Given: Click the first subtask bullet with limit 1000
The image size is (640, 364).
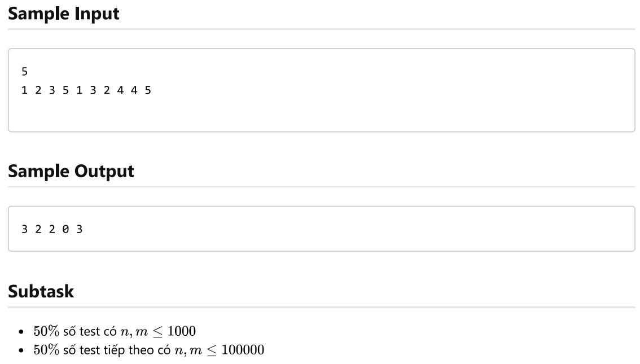Looking at the screenshot, I should pos(115,331).
